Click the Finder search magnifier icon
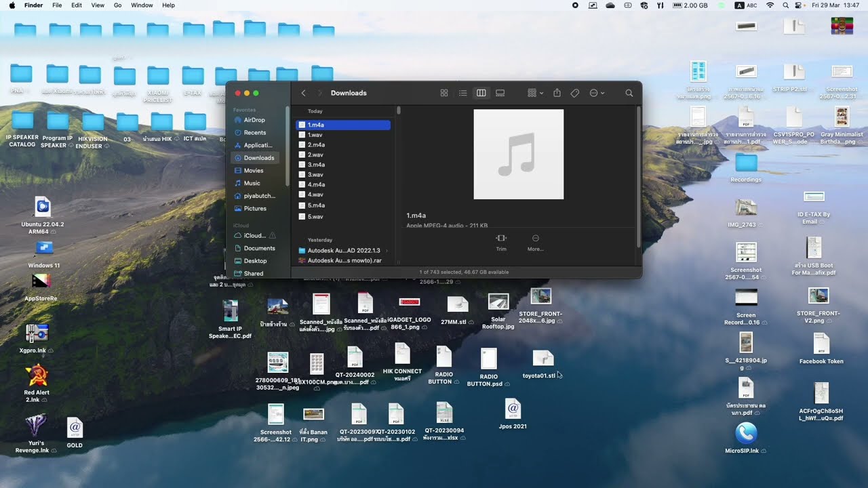 (629, 93)
